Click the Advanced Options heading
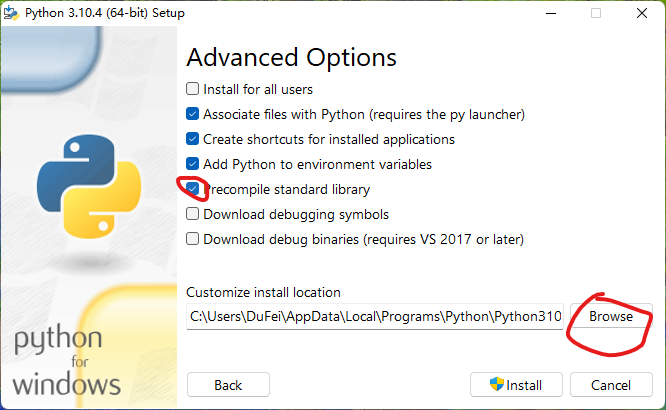666x410 pixels. click(x=291, y=57)
